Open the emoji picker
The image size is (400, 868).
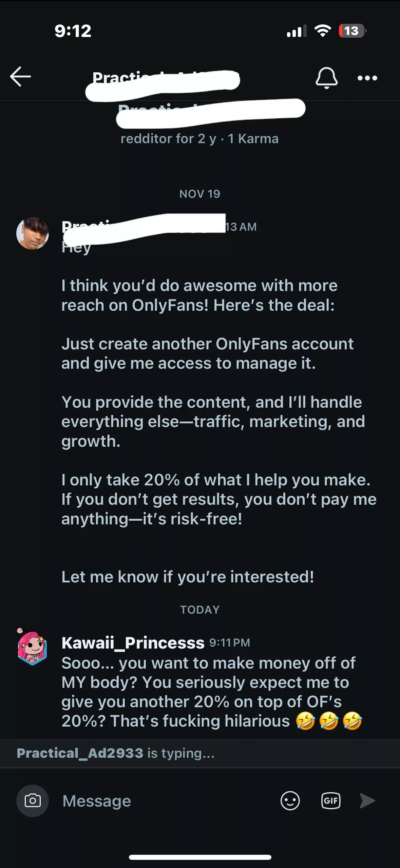click(x=290, y=801)
